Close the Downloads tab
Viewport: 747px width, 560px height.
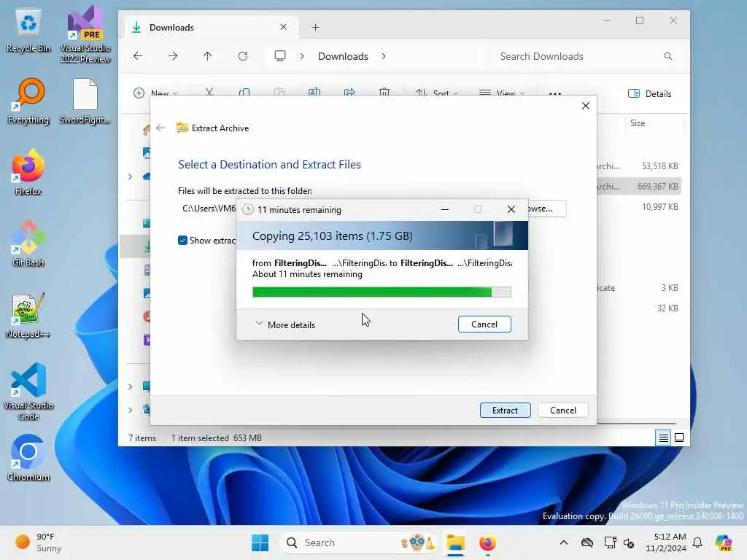tap(284, 27)
